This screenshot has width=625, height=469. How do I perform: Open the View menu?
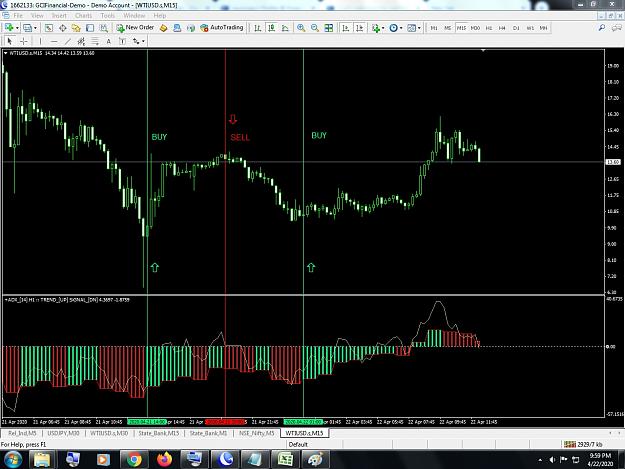coord(37,16)
